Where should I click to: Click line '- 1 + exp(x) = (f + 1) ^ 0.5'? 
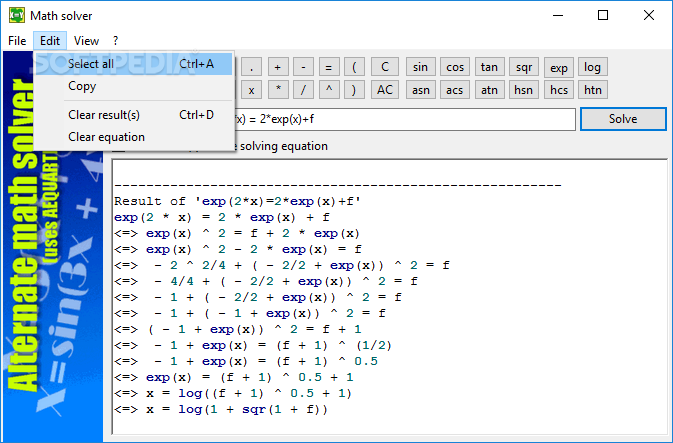(x=246, y=361)
